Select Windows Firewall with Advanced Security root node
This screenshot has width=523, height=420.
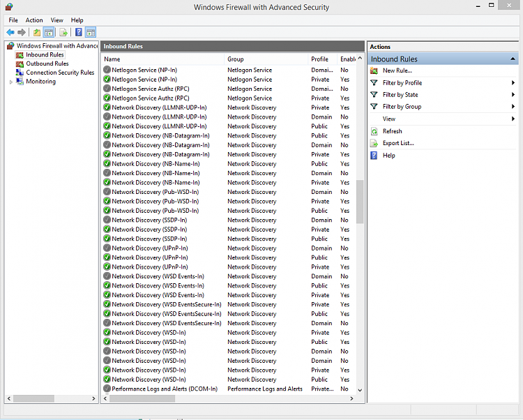point(57,46)
